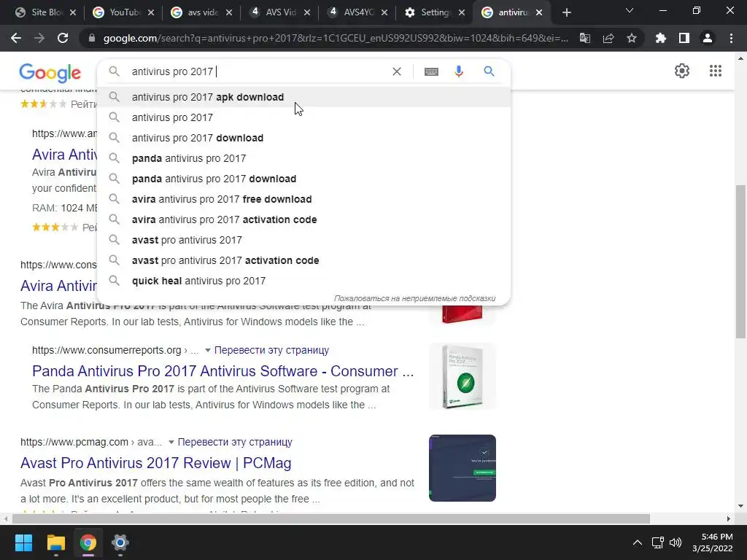Open a new browser tab
747x560 pixels.
click(566, 13)
